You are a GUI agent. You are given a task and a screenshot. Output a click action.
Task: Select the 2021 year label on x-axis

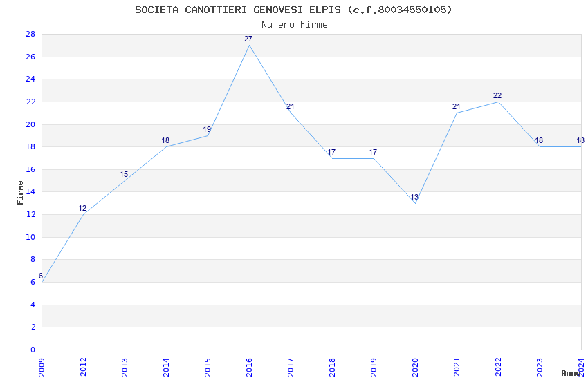click(x=457, y=368)
